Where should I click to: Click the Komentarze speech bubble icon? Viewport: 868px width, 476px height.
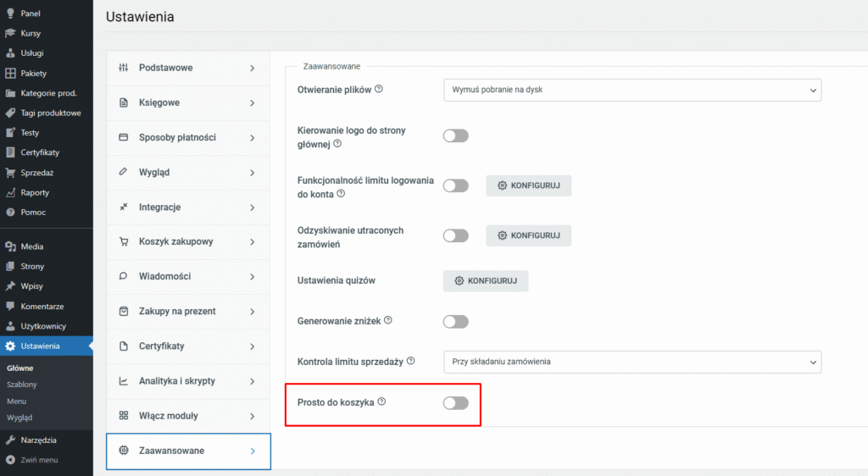coord(10,307)
